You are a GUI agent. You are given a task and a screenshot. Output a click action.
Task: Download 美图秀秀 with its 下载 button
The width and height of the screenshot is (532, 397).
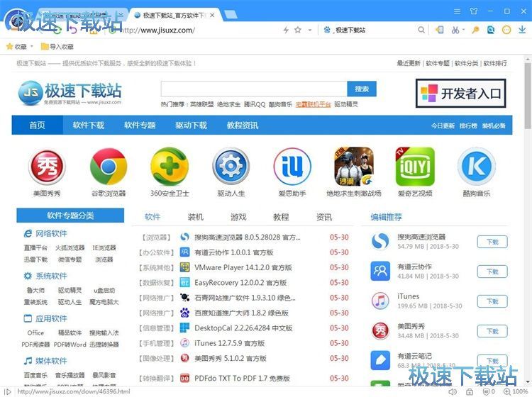[492, 331]
